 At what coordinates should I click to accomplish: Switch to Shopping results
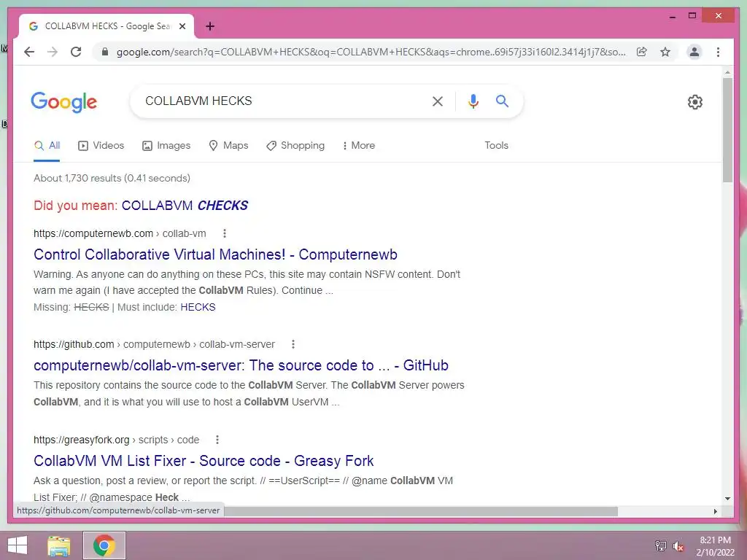[295, 146]
